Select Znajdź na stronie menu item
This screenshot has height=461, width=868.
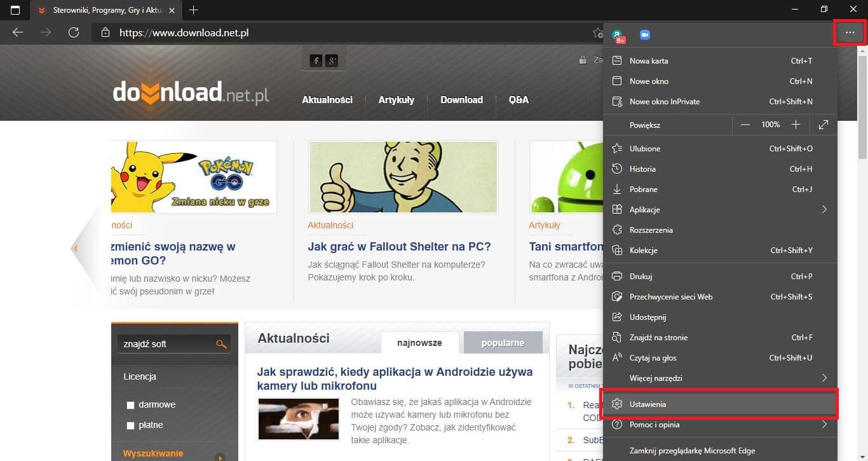[720, 337]
